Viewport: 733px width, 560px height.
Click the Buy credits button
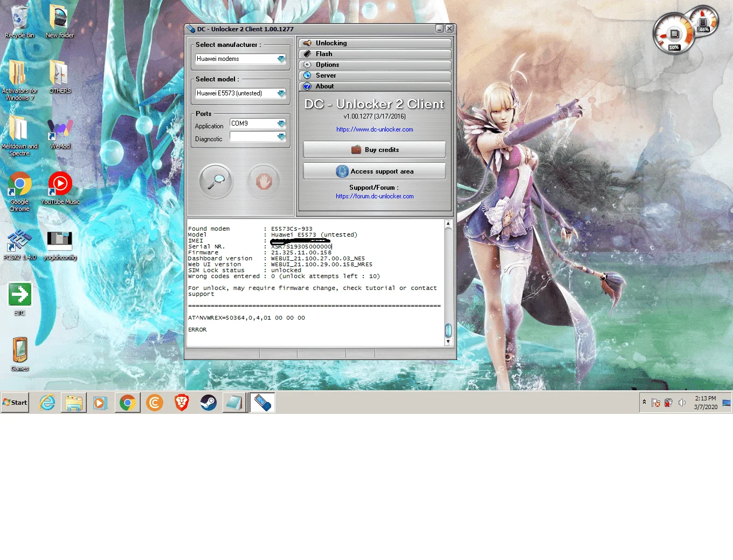pos(375,150)
